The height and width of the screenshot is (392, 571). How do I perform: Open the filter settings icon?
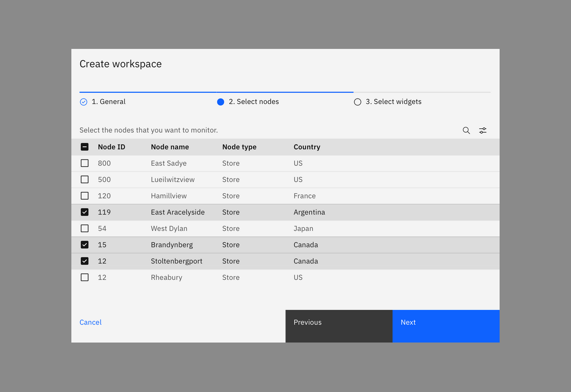483,130
